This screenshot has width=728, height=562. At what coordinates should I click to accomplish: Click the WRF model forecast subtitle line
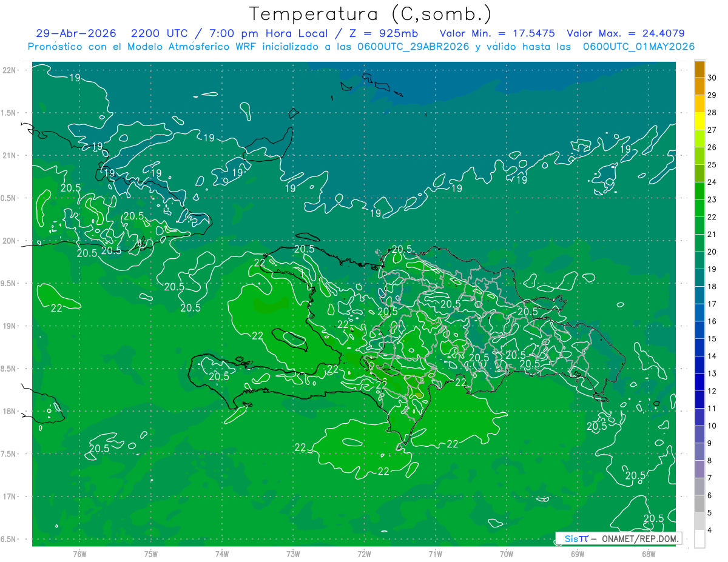click(361, 47)
